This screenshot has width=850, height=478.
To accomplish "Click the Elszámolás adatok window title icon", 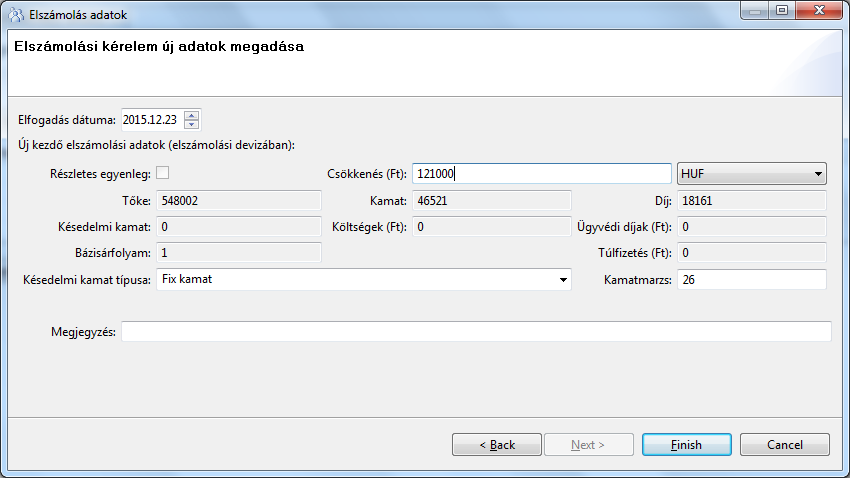I will [x=15, y=14].
